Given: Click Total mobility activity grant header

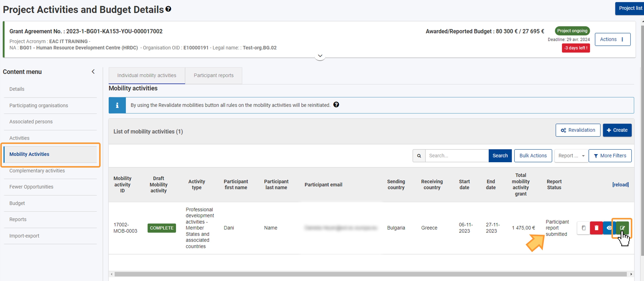Looking at the screenshot, I should (x=520, y=185).
